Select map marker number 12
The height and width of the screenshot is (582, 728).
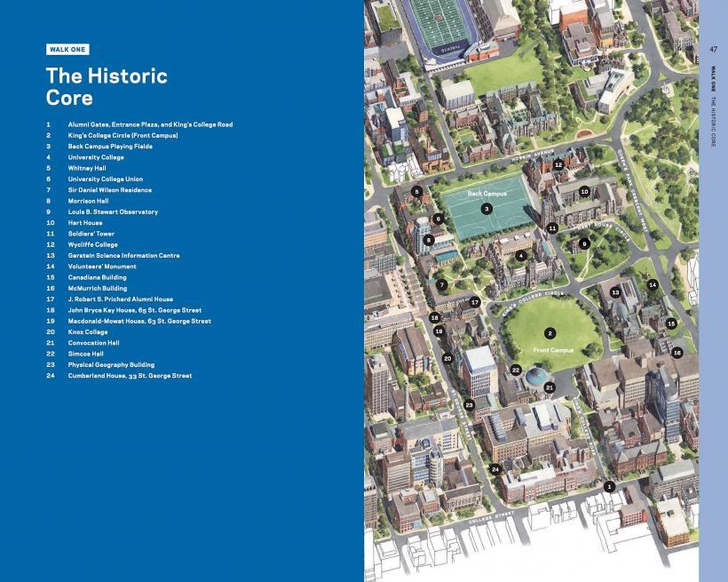pos(558,164)
